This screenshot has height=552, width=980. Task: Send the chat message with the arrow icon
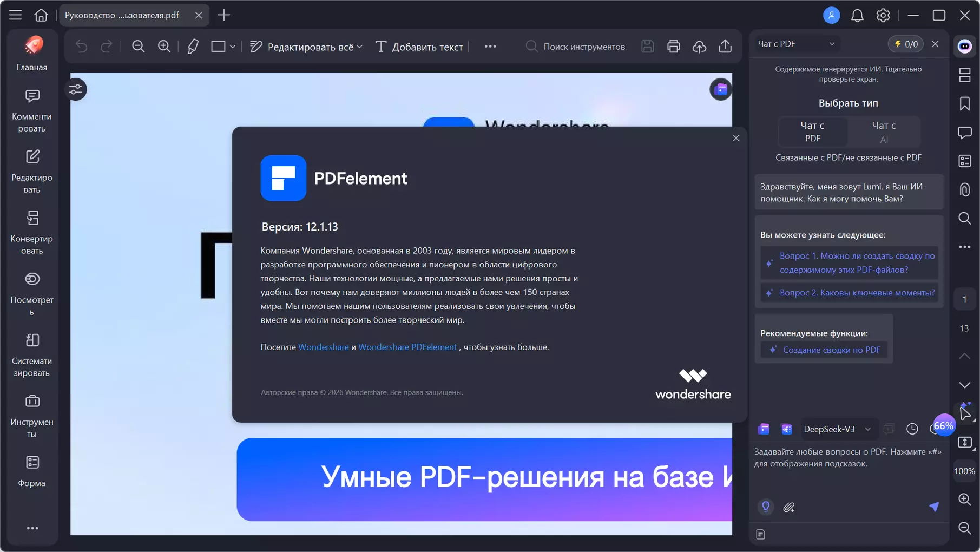(x=934, y=507)
